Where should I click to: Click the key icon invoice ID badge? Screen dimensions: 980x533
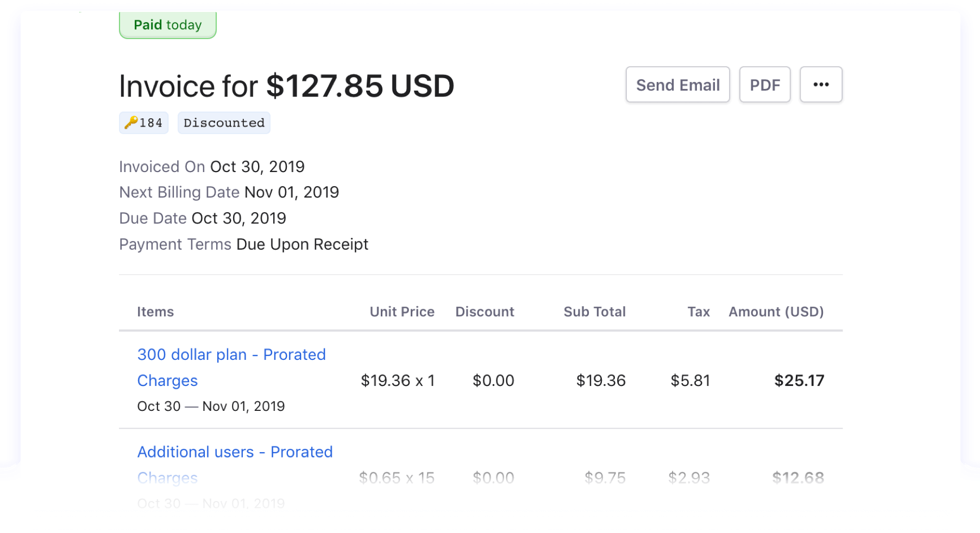coord(143,123)
